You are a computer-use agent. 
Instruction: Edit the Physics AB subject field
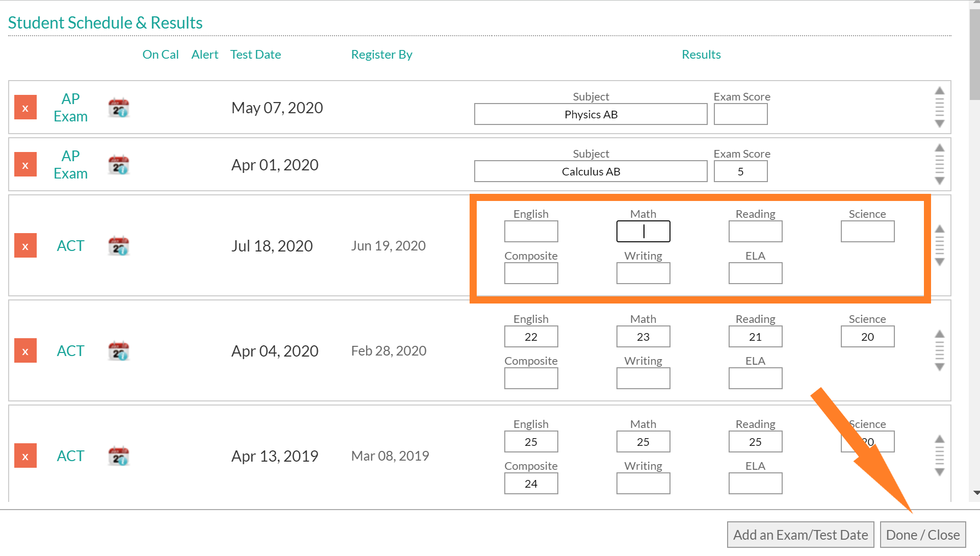(x=590, y=114)
